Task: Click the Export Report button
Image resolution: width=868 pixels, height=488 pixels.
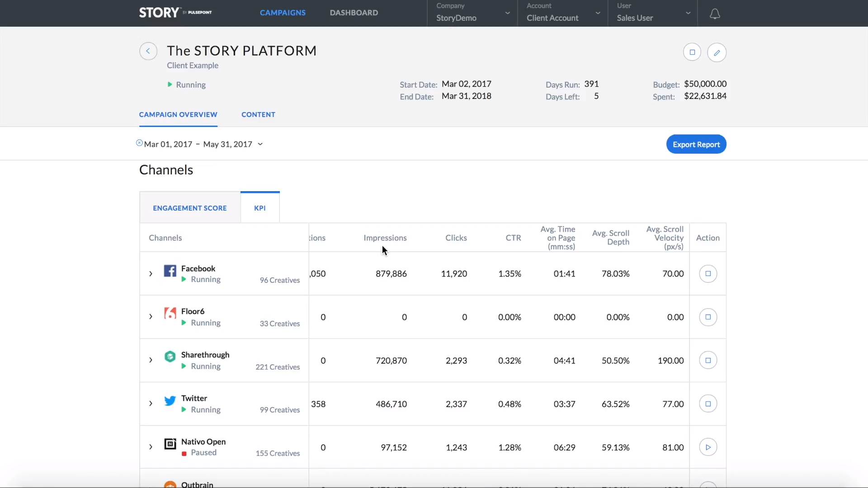Action: 696,144
